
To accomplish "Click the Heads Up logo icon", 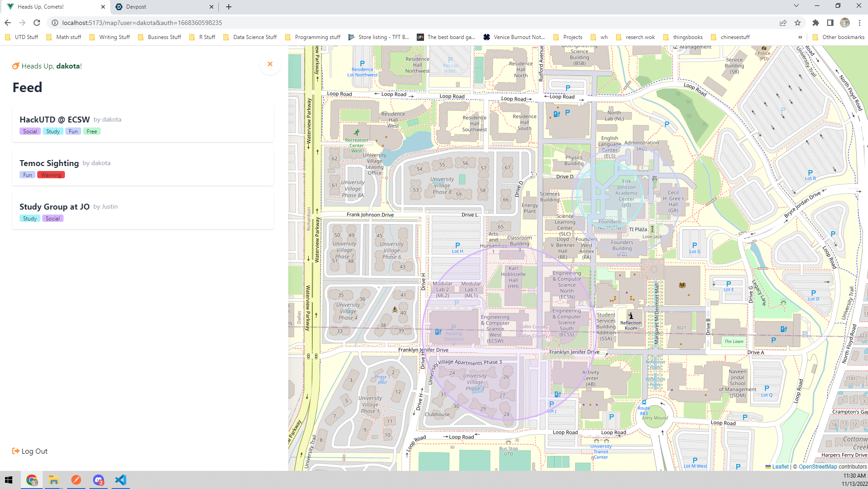I will pos(16,66).
